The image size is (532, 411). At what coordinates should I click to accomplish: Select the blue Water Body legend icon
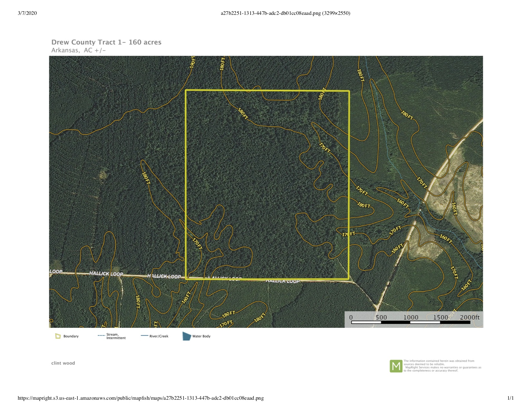[187, 336]
